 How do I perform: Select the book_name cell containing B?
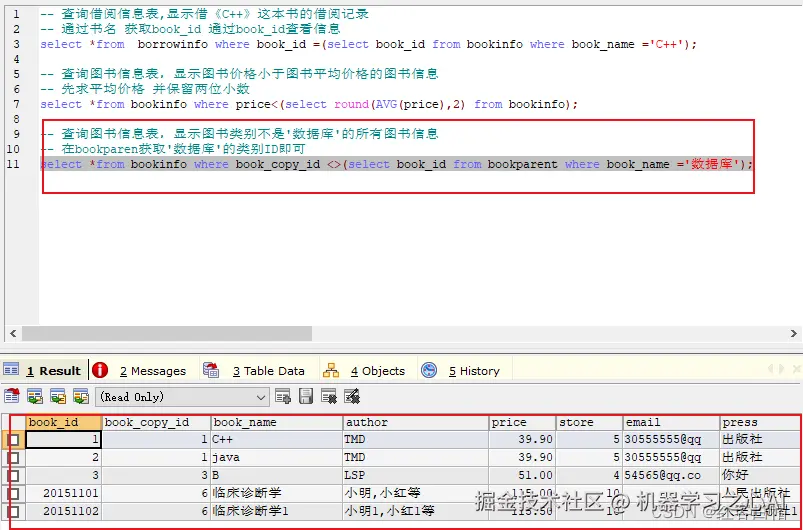[x=277, y=475]
